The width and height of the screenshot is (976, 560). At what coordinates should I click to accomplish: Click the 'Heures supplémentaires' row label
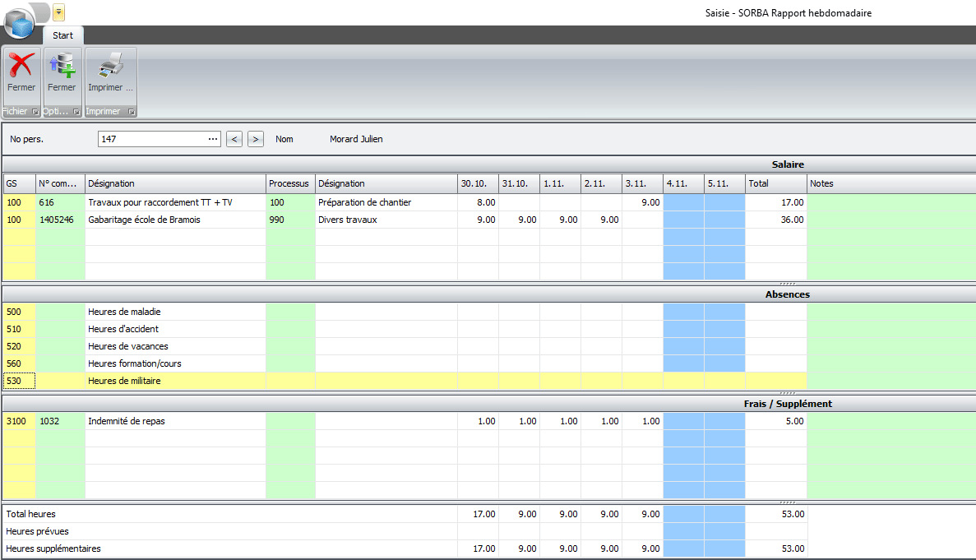point(53,548)
